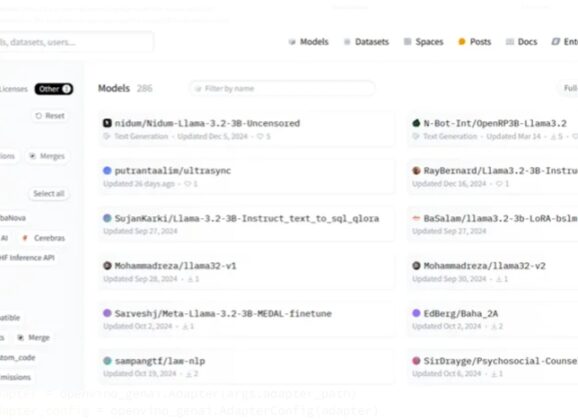
Task: Click the N-Bot-Int avatar icon
Action: [x=416, y=123]
